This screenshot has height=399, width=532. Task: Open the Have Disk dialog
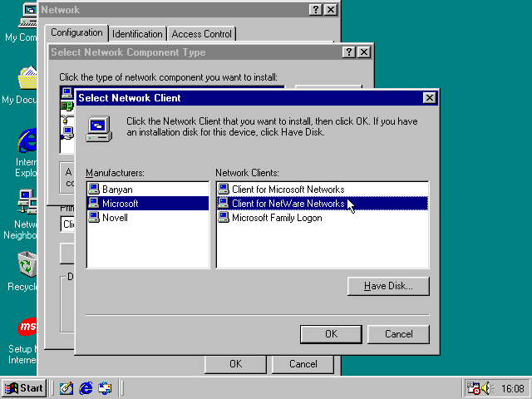(x=388, y=286)
